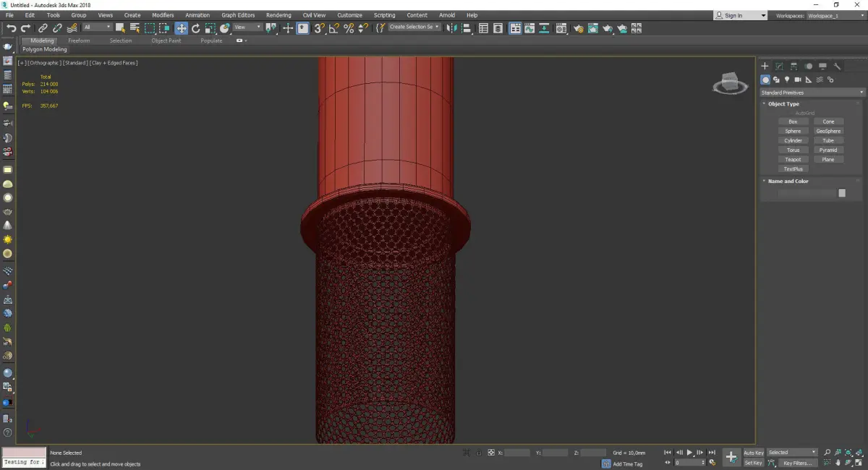868x470 pixels.
Task: Click the object color swatch in Name and Color
Action: pyautogui.click(x=841, y=193)
